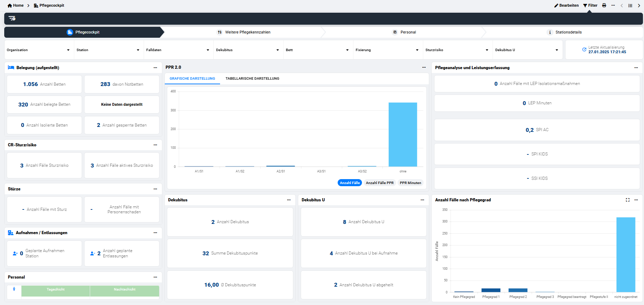Click the Summe Dekubituspunkte tile
Image resolution: width=644 pixels, height=305 pixels.
230,254
